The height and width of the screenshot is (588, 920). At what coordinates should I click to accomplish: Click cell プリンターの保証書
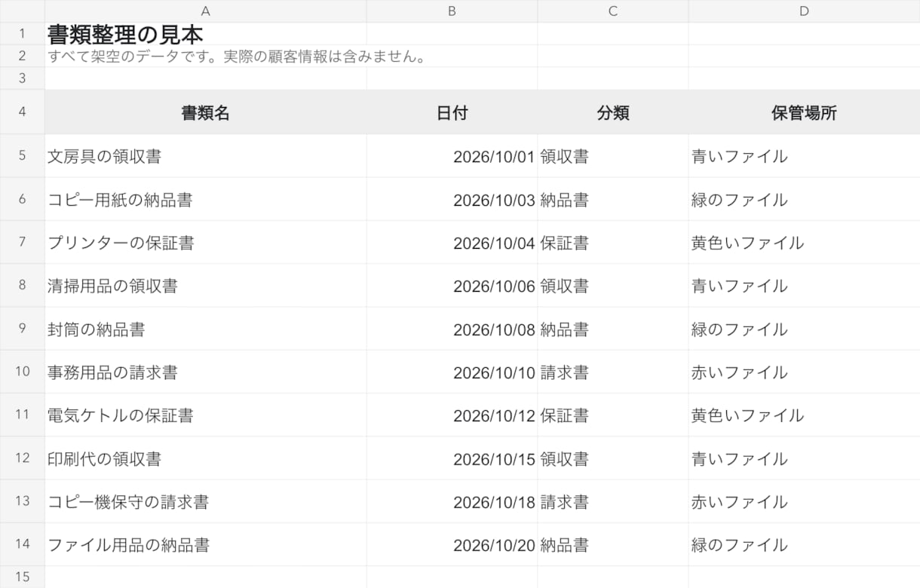pyautogui.click(x=206, y=242)
